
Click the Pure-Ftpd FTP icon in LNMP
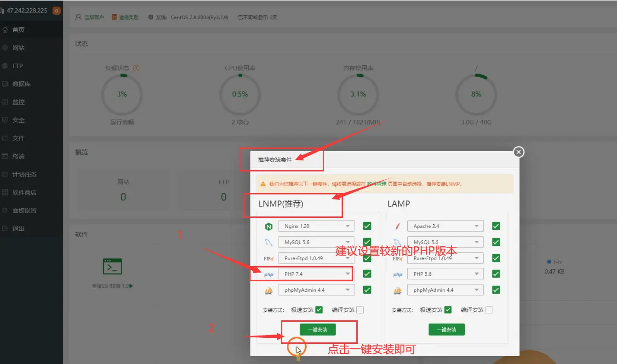pyautogui.click(x=269, y=258)
